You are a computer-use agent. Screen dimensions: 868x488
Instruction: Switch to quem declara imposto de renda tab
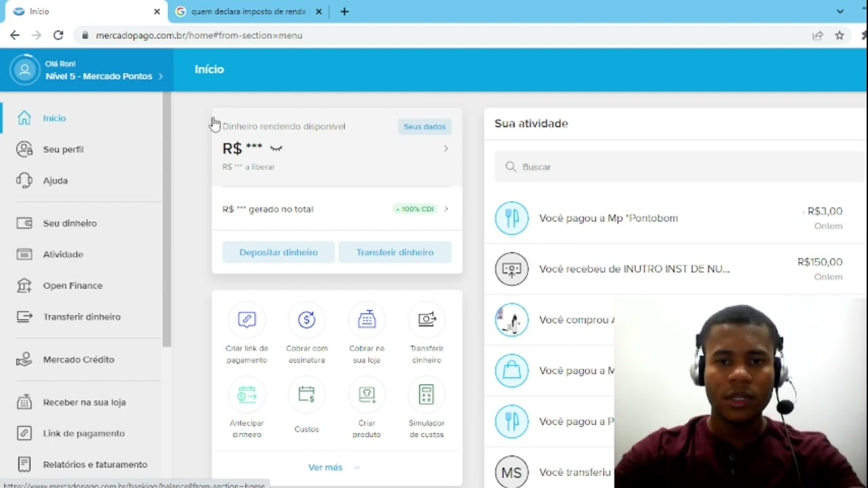pos(250,12)
